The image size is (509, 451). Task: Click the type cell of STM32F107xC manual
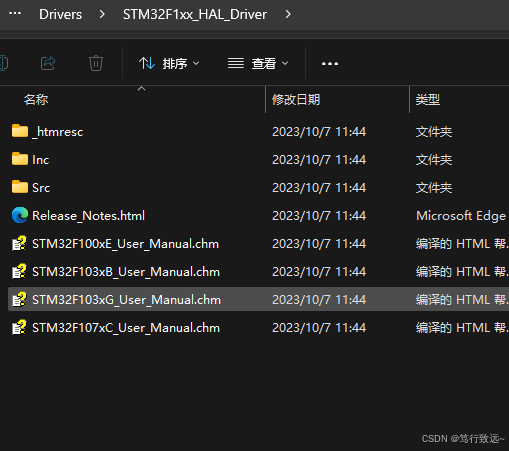462,328
